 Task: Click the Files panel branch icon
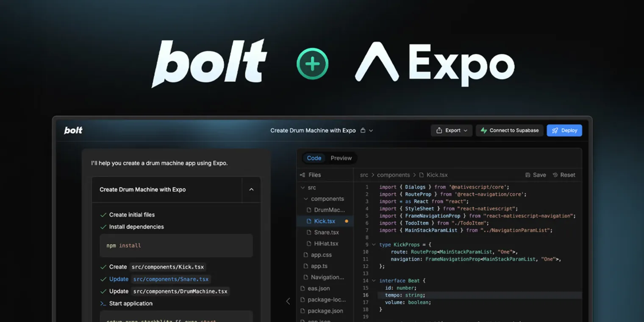click(x=303, y=175)
